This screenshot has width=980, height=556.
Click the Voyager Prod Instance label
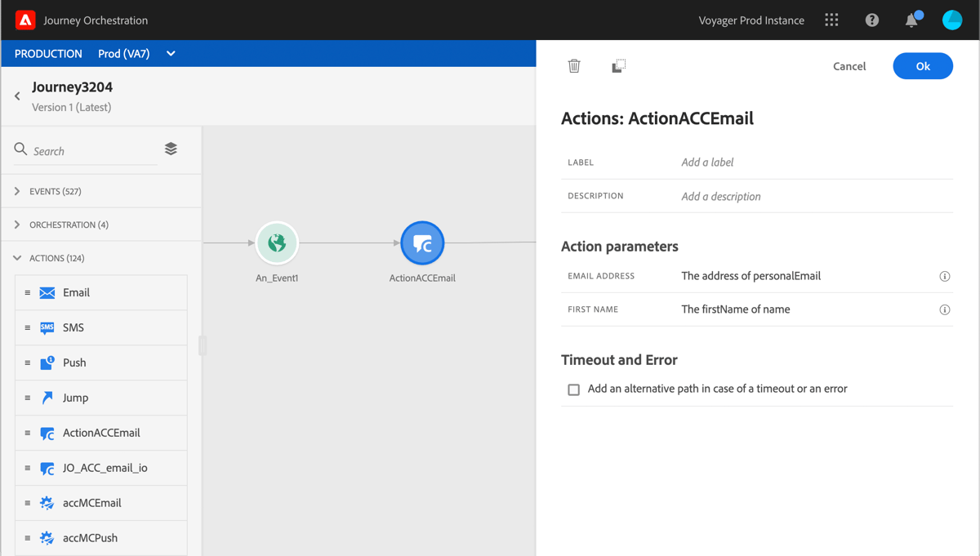click(751, 20)
